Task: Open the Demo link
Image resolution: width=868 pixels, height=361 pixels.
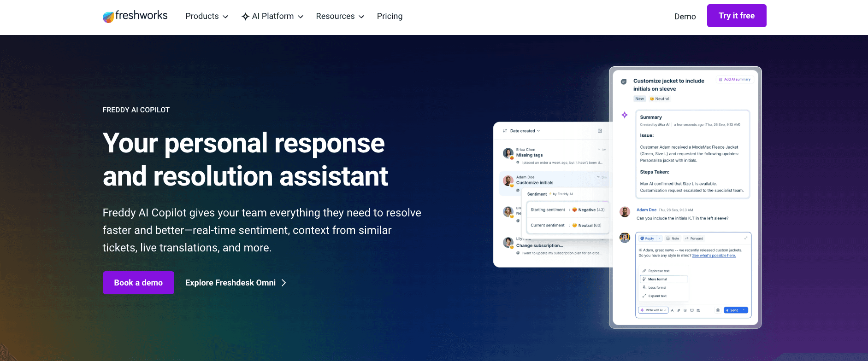Action: tap(685, 17)
